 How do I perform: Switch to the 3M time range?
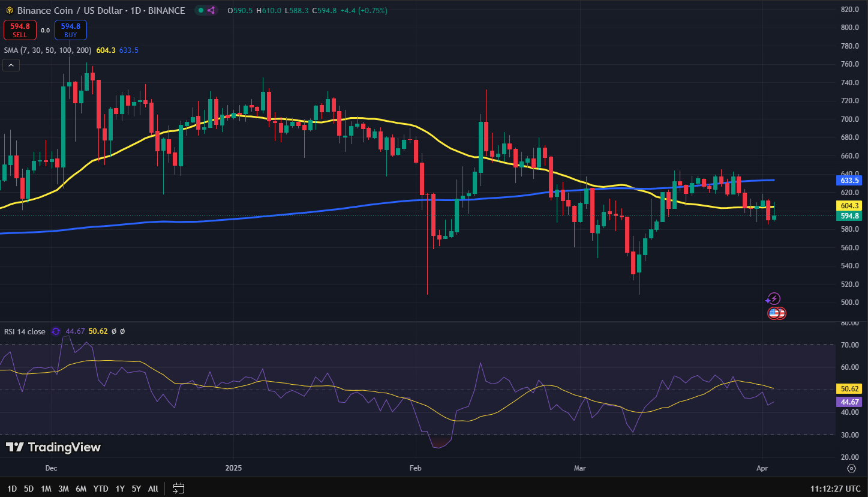point(64,489)
